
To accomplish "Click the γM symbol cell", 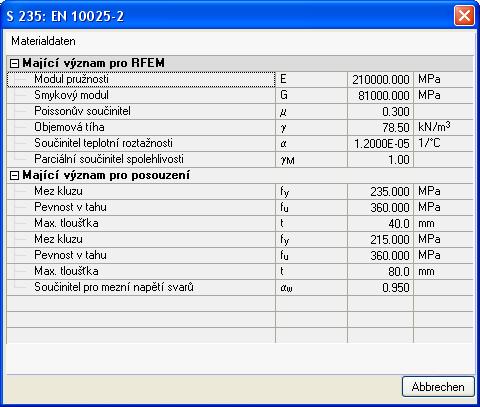I will pos(311,159).
